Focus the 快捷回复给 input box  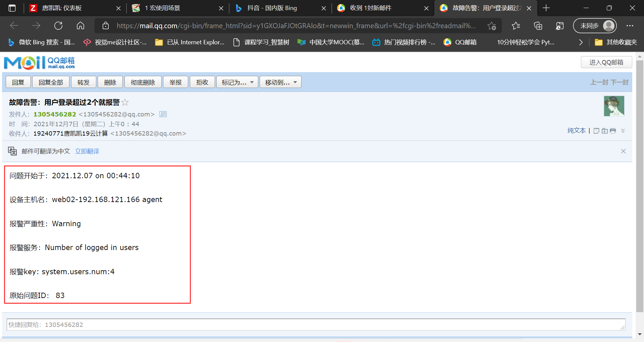(316, 325)
